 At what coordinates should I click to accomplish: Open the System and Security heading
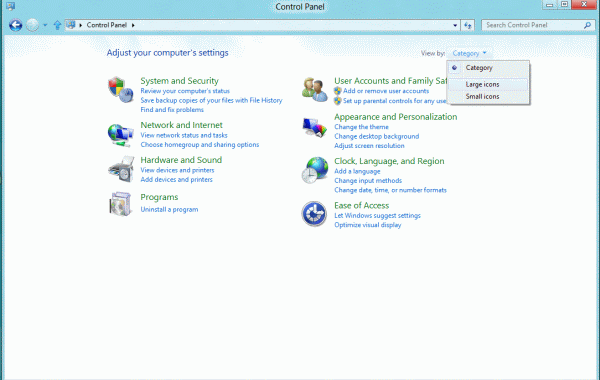(x=179, y=81)
